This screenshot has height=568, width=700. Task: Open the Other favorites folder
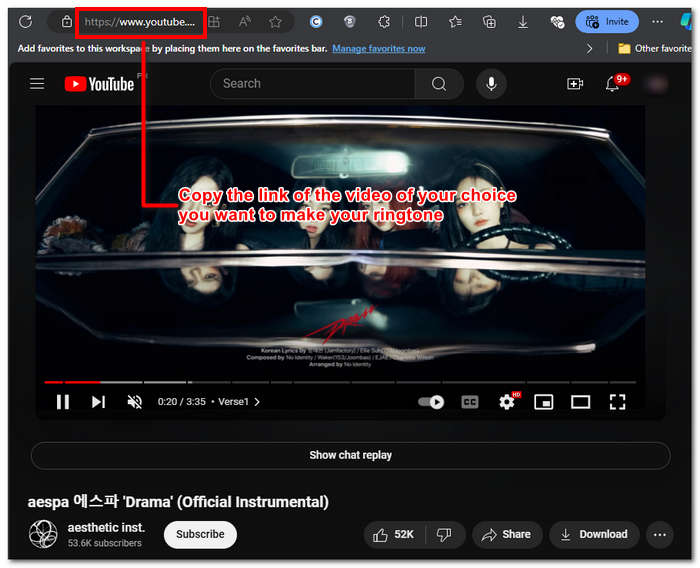654,48
